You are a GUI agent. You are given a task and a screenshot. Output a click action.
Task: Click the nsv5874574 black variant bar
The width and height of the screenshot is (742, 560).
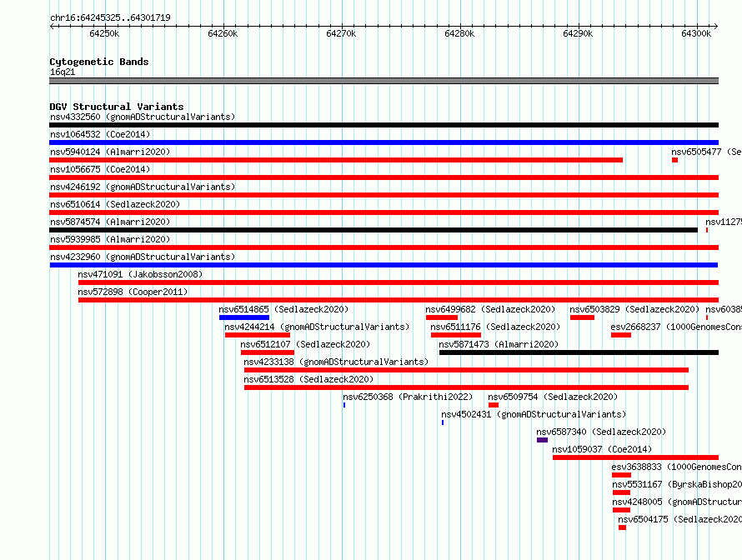point(374,230)
